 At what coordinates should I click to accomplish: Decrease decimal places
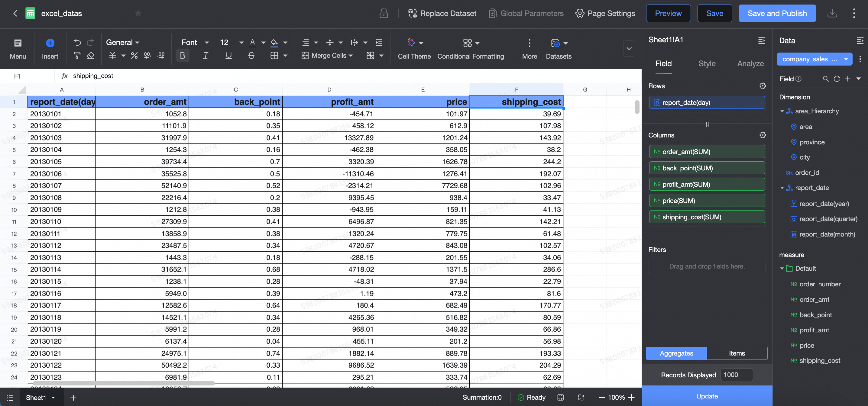161,56
